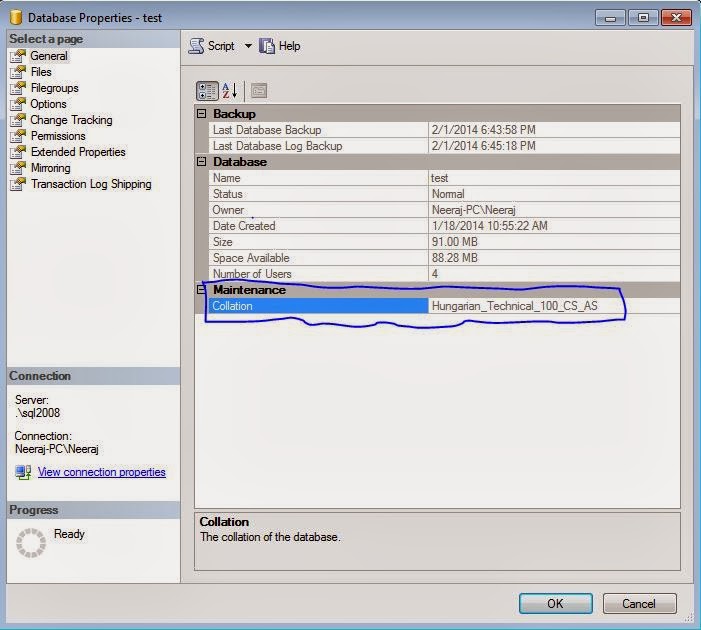The image size is (701, 630).
Task: Sort properties alphabetically with A-Z icon
Action: 229,91
